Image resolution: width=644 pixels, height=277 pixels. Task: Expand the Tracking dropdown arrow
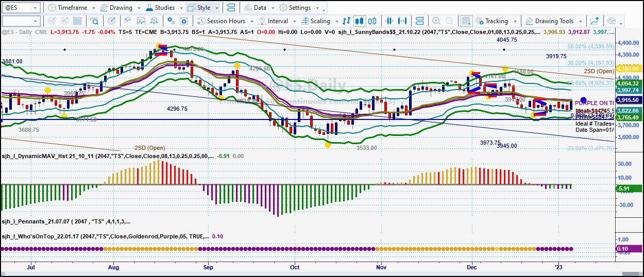pyautogui.click(x=515, y=21)
